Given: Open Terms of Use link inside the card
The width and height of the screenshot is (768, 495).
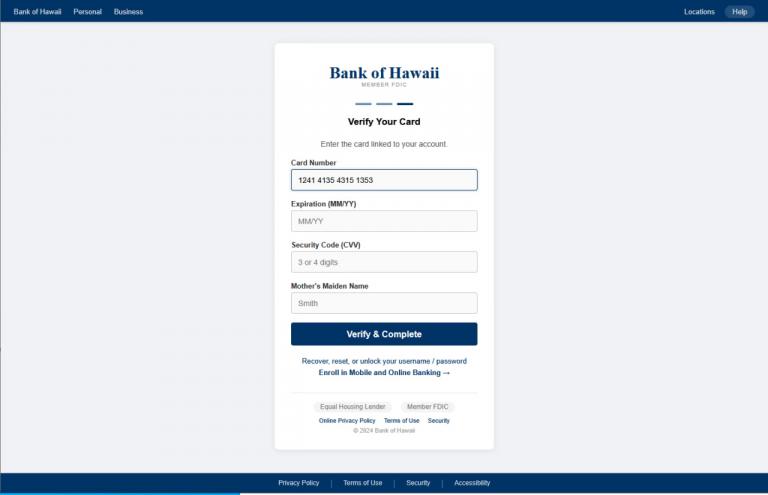Looking at the screenshot, I should [402, 421].
